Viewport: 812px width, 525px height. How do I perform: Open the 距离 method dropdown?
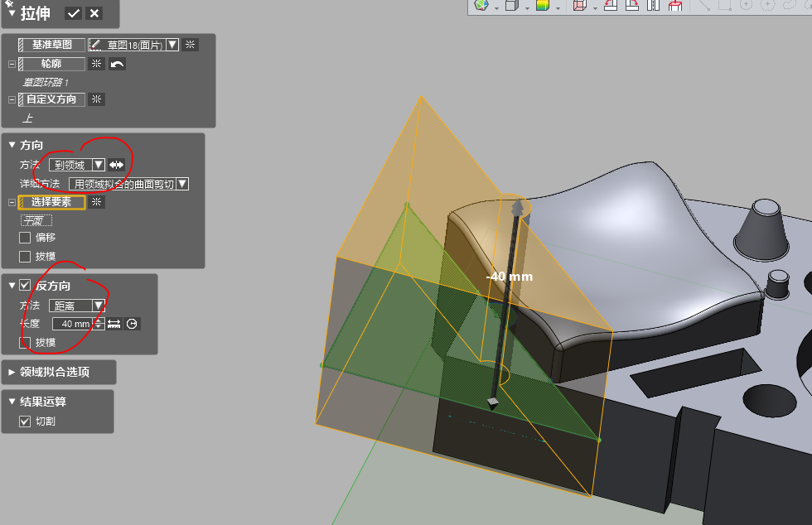pos(99,306)
